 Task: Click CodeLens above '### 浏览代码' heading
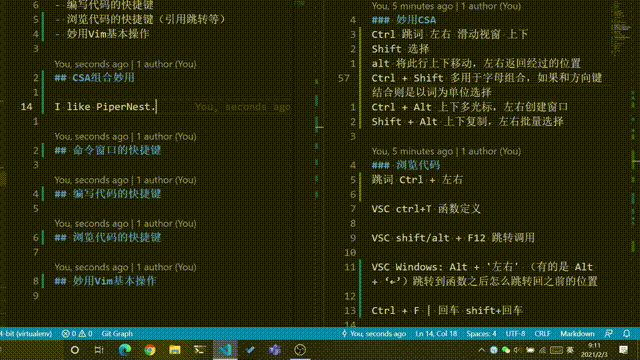click(446, 151)
